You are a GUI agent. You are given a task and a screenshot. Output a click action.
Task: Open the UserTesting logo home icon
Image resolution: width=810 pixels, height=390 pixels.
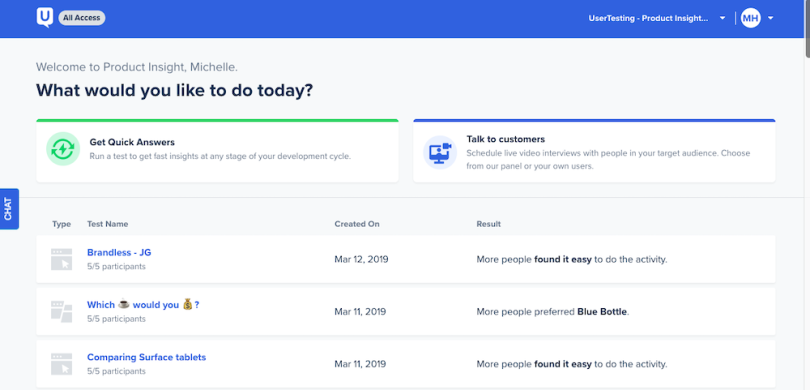click(x=44, y=18)
